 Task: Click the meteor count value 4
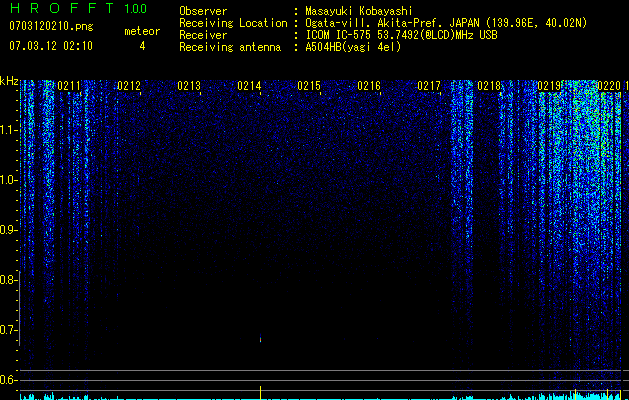point(142,46)
